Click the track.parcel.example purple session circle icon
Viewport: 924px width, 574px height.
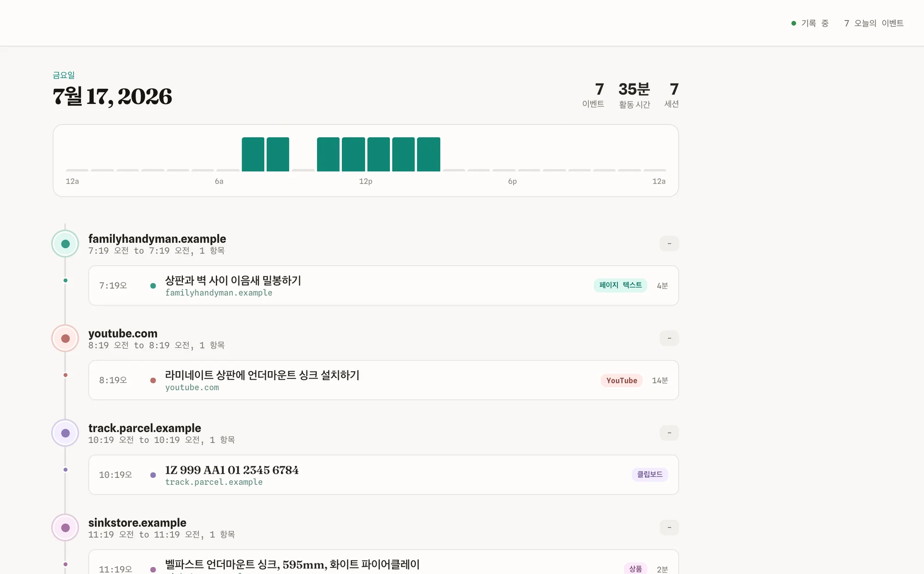65,433
